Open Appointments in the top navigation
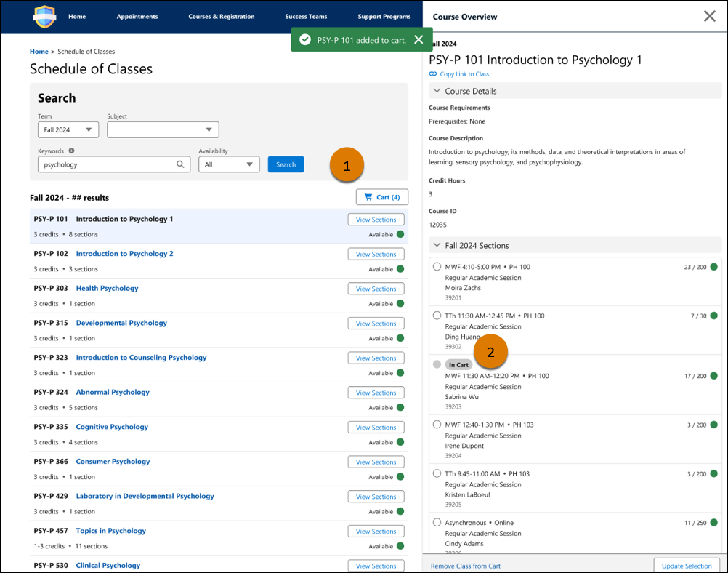The height and width of the screenshot is (573, 728). click(x=137, y=16)
